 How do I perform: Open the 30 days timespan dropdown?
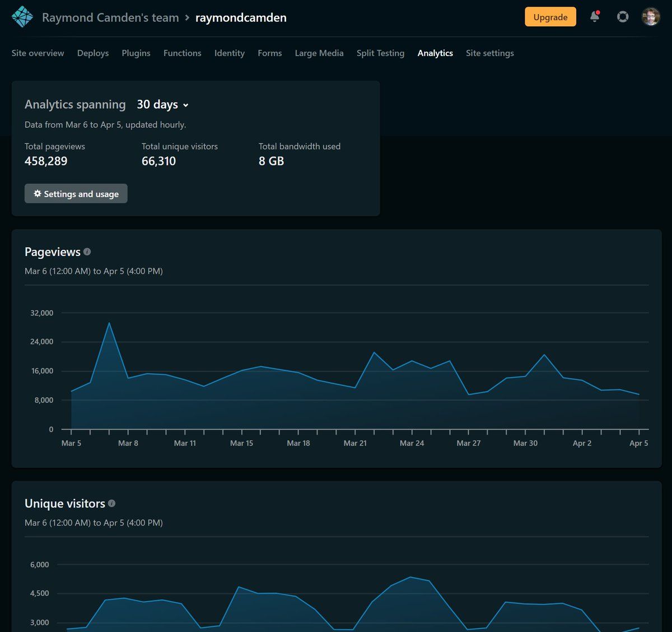tap(162, 105)
